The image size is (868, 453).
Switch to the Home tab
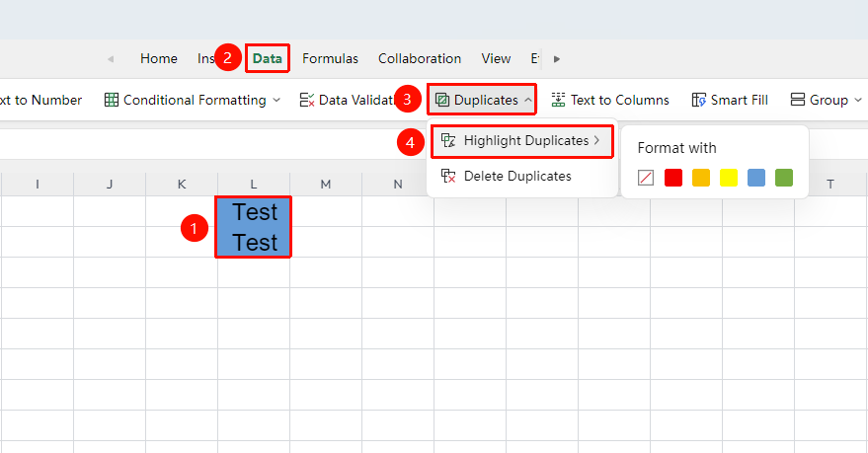(x=158, y=58)
